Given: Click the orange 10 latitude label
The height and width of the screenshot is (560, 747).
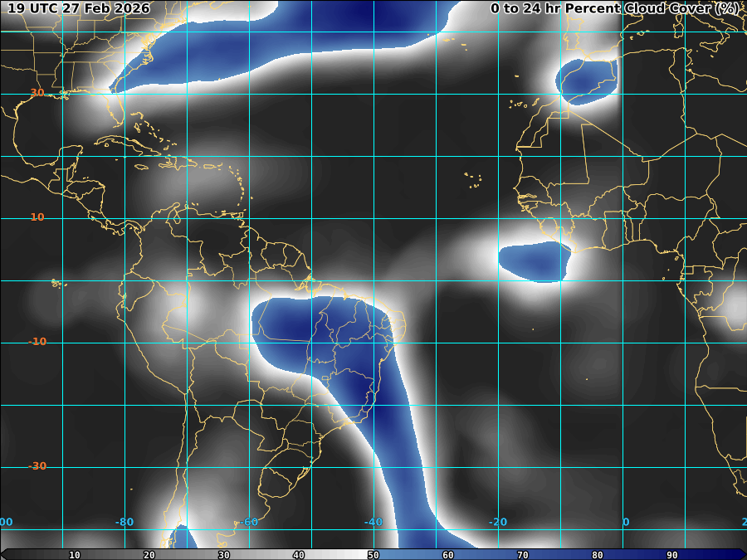Looking at the screenshot, I should pos(37,217).
